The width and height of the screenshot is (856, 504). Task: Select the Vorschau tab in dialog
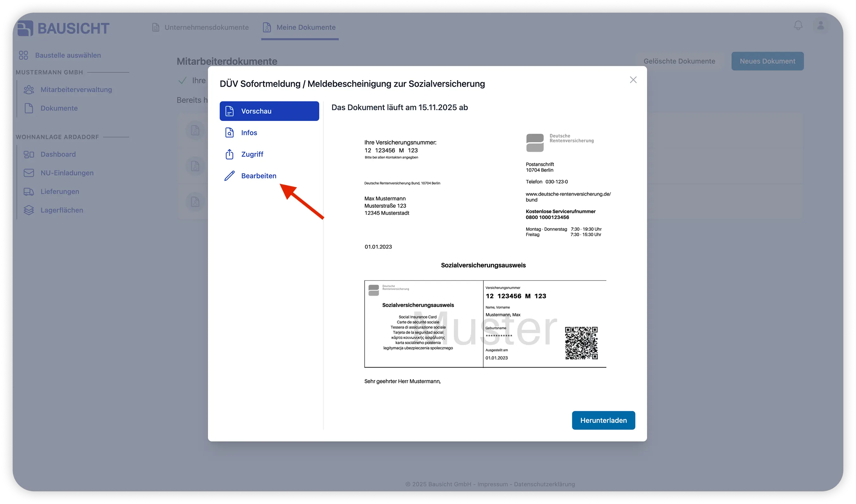click(269, 111)
